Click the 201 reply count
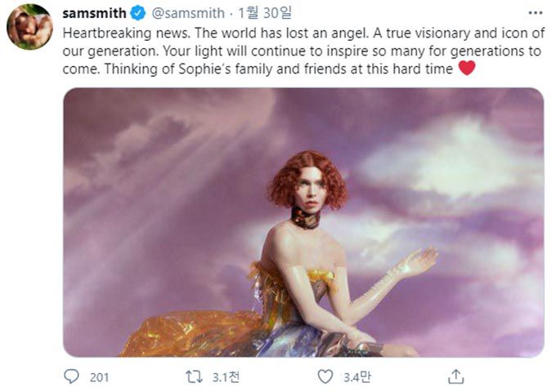556x392 pixels. (100, 377)
